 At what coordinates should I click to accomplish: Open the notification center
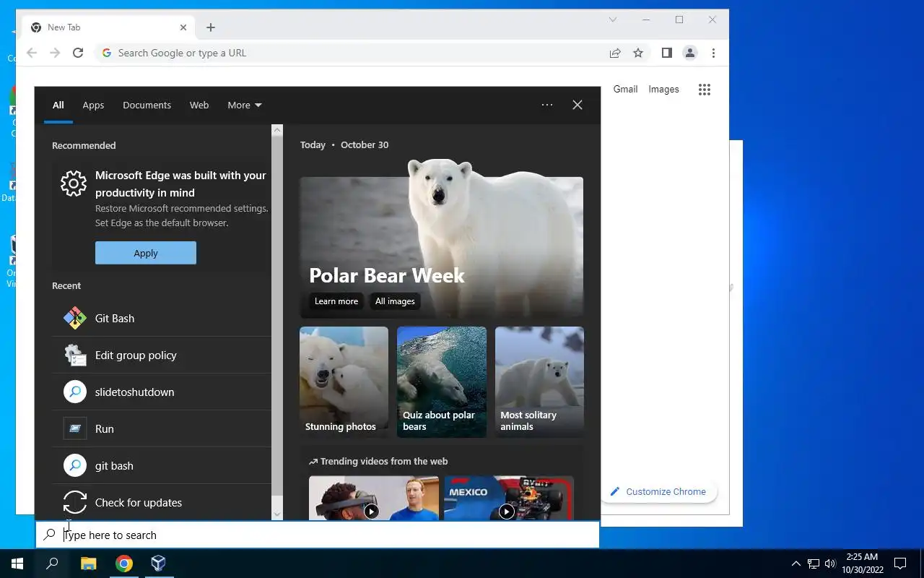click(900, 564)
